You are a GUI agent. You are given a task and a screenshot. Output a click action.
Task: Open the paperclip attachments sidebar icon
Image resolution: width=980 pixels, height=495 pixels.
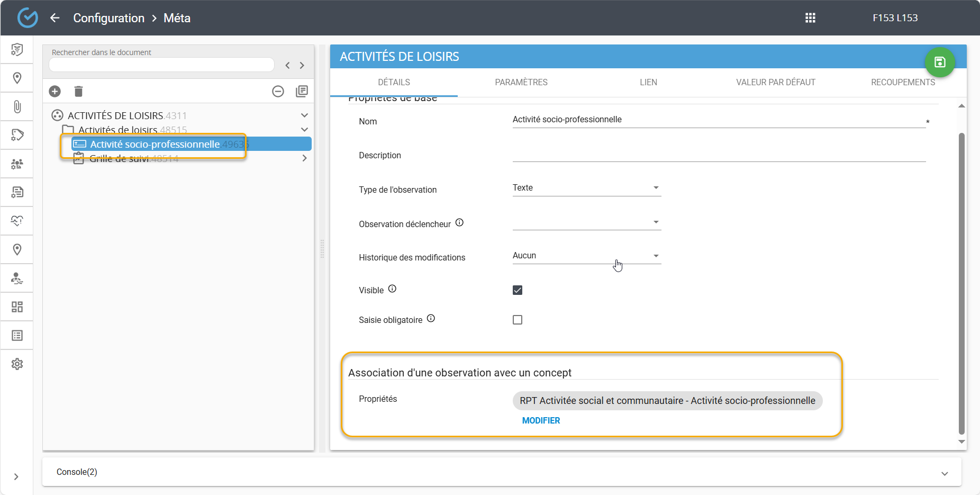17,107
